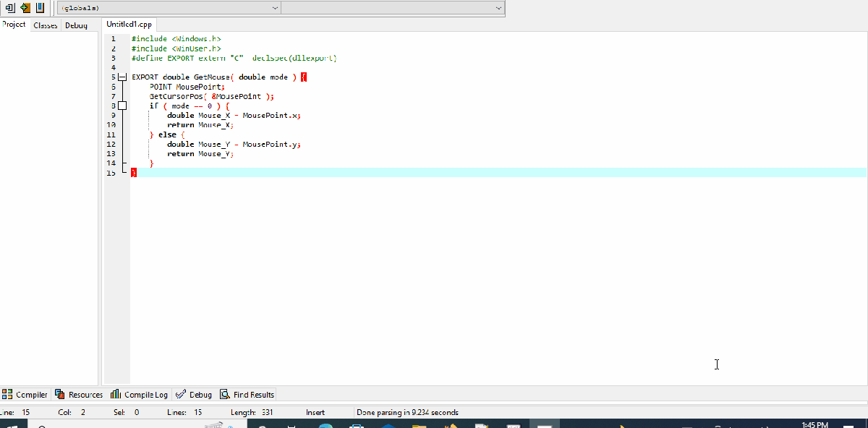Click the blue save toolbar icon

click(40, 8)
